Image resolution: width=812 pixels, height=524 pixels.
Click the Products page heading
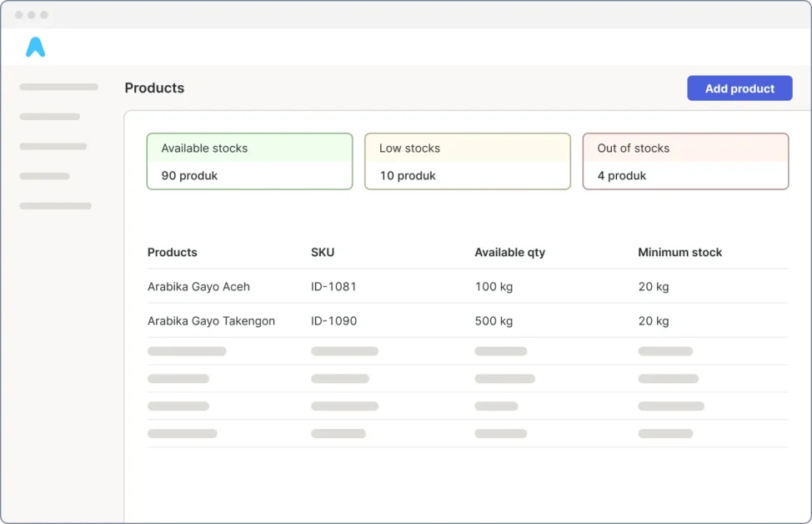154,88
